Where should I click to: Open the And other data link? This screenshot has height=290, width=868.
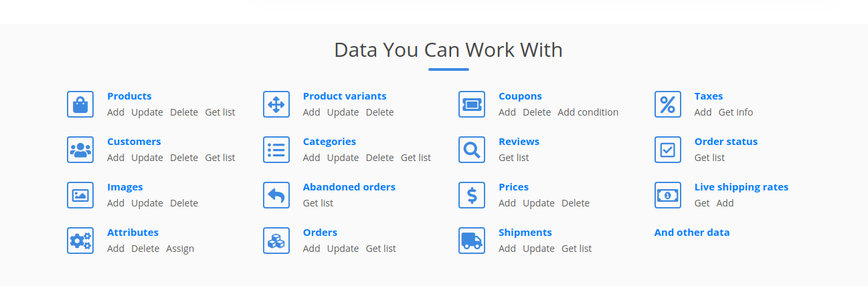coord(692,233)
